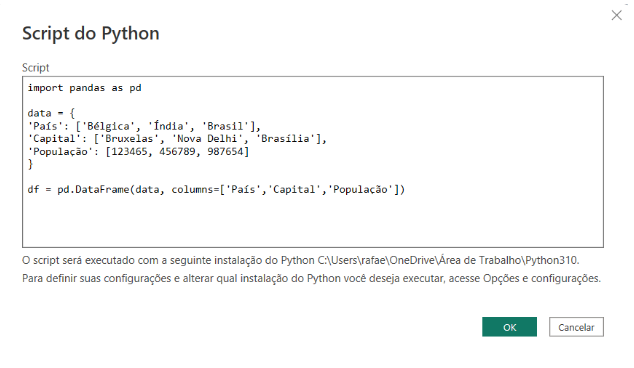The height and width of the screenshot is (368, 634).
Task: Click the 'columns=' argument in the script
Action: pos(195,190)
